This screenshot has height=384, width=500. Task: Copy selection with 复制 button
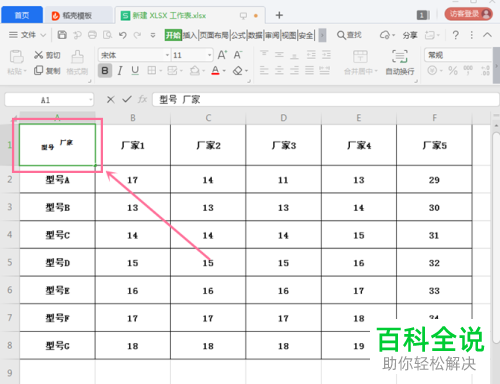tap(47, 70)
